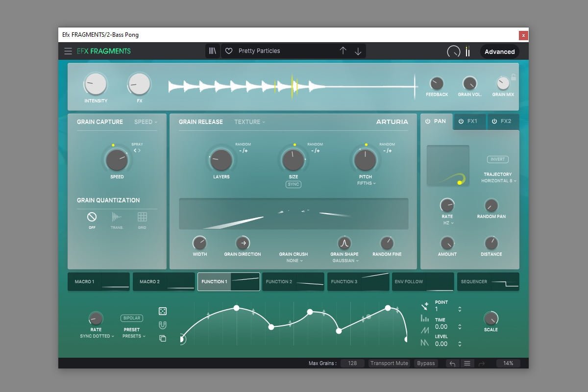Toggle the FX1 power button
Screen dimensions: 588x392
click(461, 121)
